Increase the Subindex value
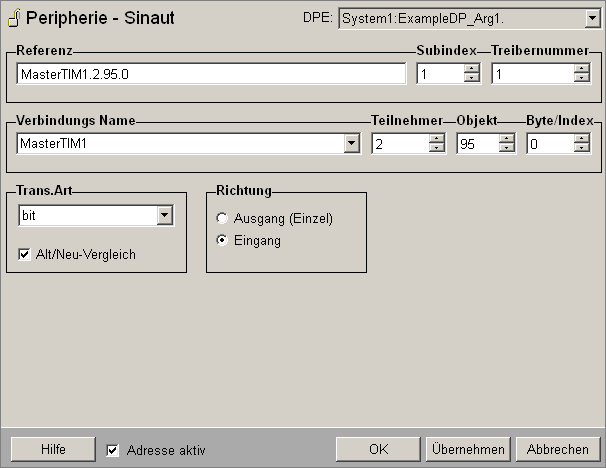This screenshot has width=606, height=468. tap(472, 69)
